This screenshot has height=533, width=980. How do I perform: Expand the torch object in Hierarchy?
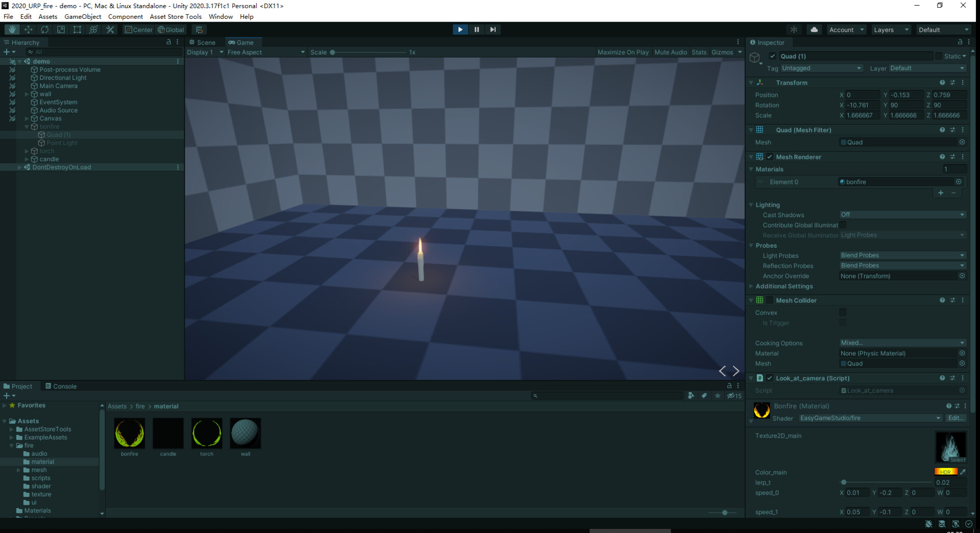[x=26, y=151]
